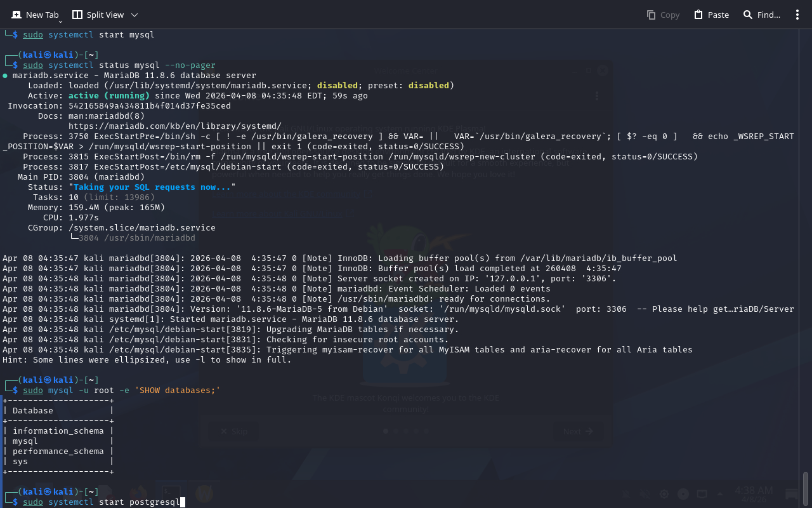The image size is (812, 508).
Task: Click the scrollbar track above the handle
Action: pos(806,254)
